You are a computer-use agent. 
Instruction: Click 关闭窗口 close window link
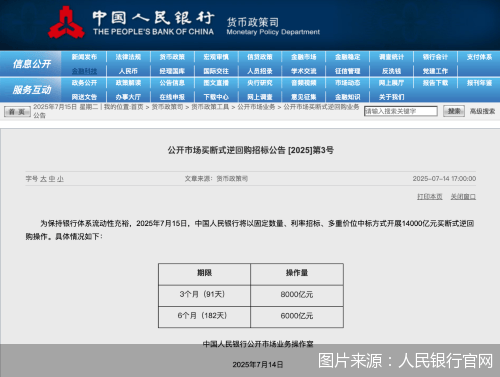[463, 197]
